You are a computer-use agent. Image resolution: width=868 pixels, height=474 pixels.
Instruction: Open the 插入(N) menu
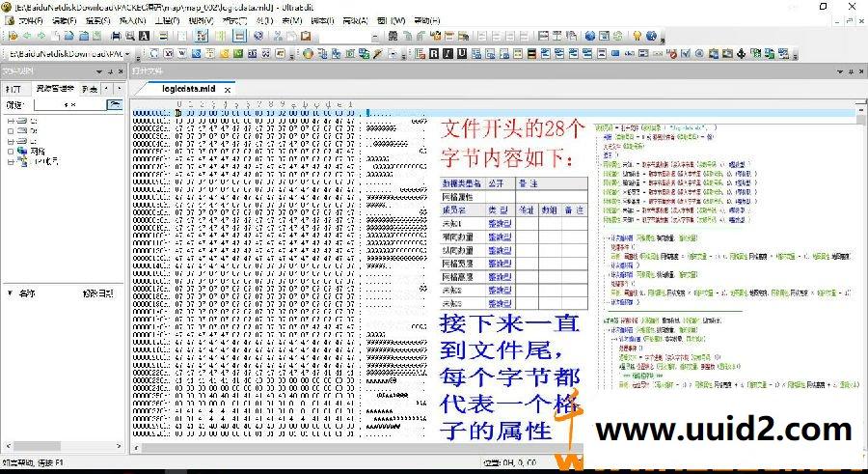click(x=132, y=20)
